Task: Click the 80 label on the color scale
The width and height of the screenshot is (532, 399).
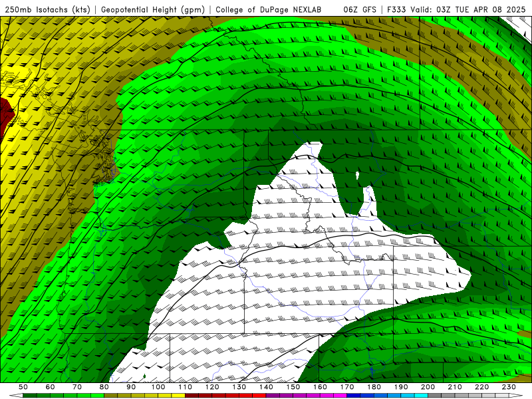Action: coord(104,387)
